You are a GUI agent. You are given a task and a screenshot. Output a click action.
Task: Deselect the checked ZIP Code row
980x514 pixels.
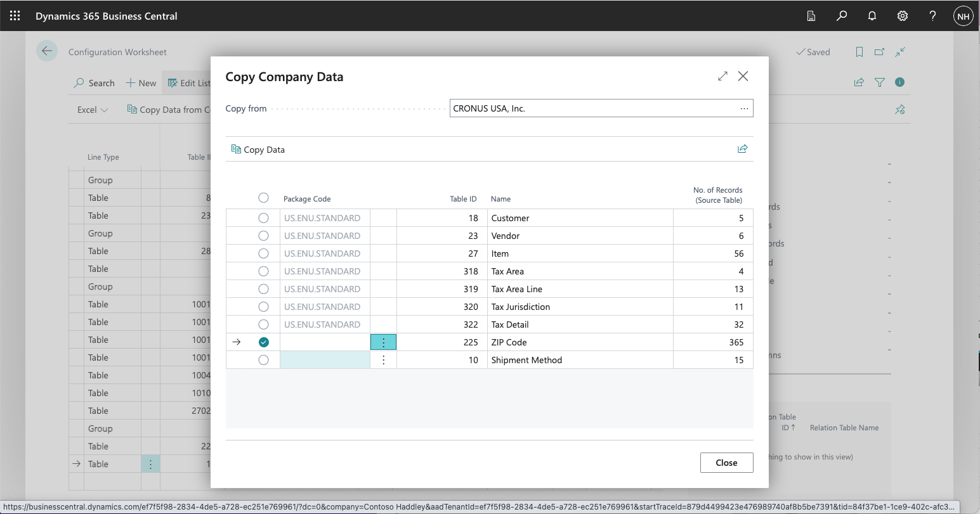point(264,342)
